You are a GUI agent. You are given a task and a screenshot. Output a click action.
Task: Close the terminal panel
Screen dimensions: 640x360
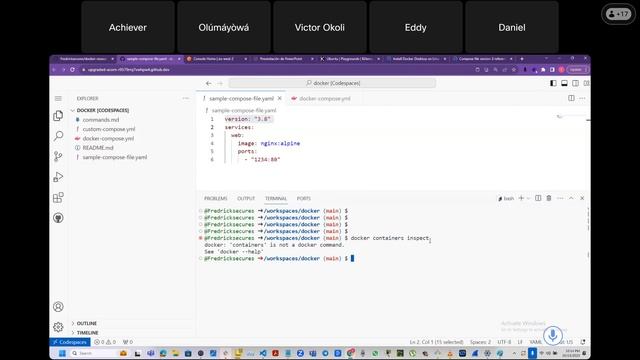(582, 198)
